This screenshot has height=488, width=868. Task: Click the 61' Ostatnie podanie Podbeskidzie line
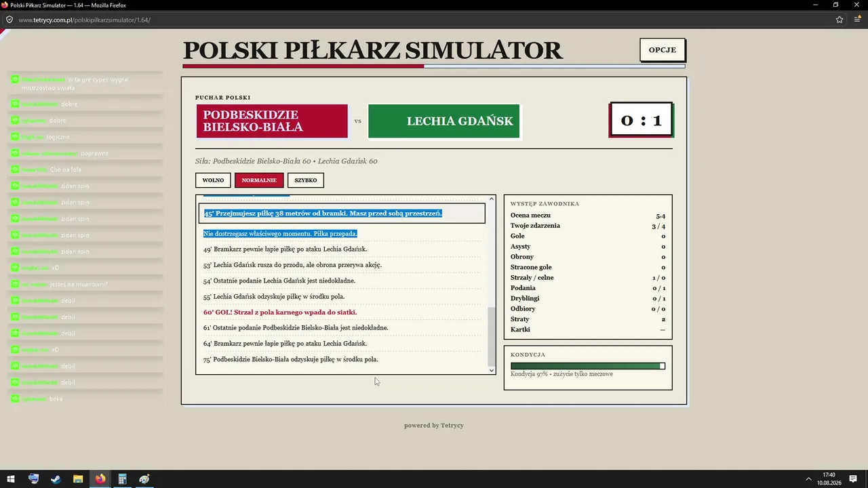(x=296, y=328)
